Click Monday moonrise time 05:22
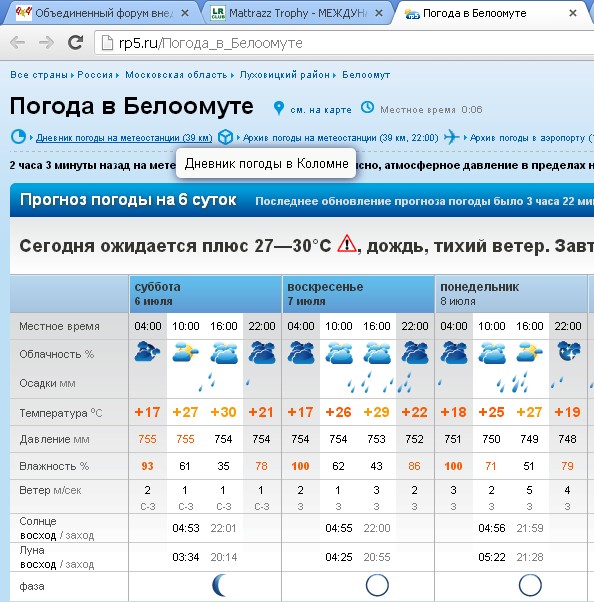This screenshot has width=594, height=602. tap(492, 557)
